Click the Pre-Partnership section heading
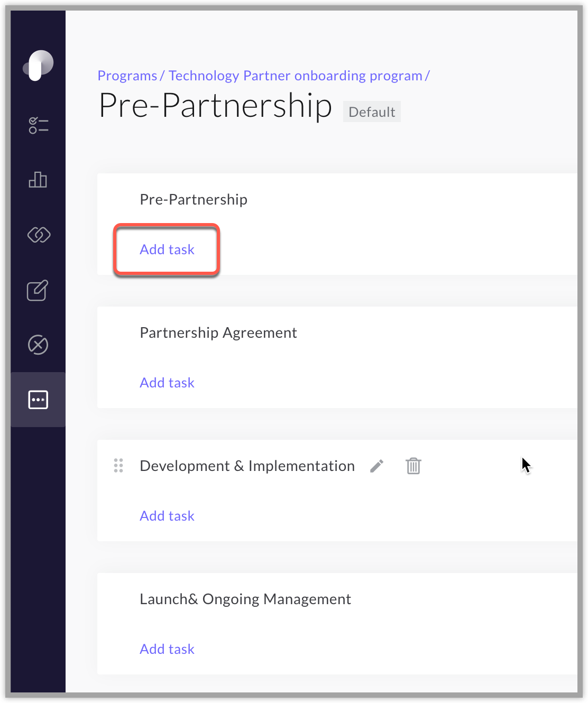This screenshot has height=703, width=588. click(x=194, y=199)
